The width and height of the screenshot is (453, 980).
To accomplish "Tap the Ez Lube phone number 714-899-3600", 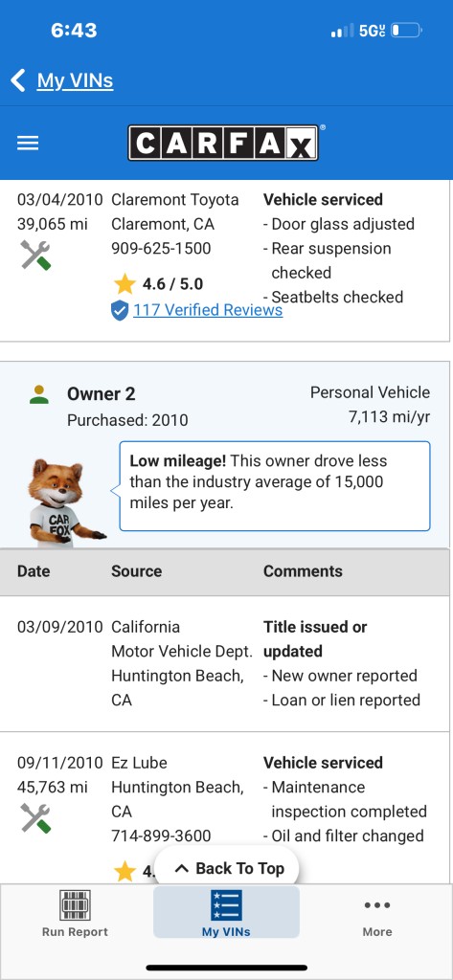I will click(x=161, y=835).
